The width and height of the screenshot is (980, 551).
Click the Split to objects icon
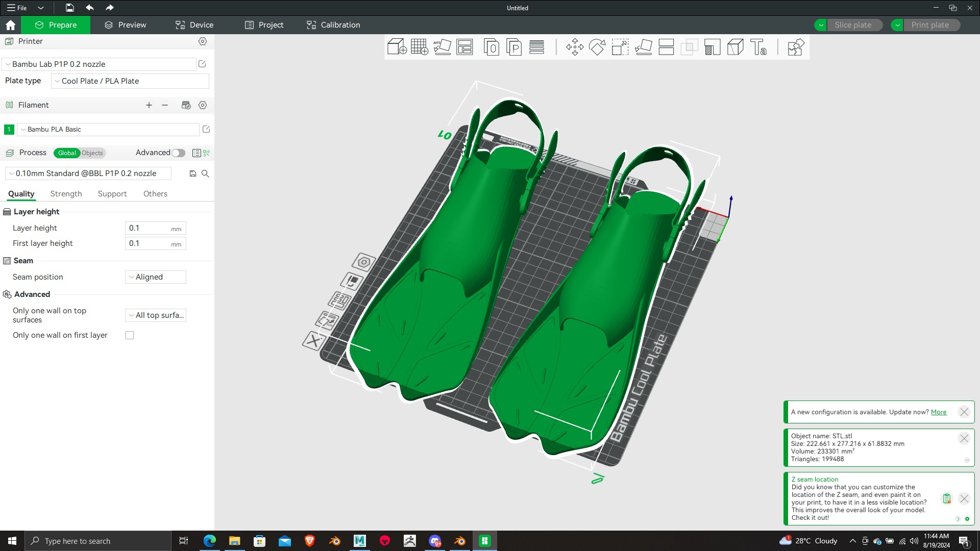pyautogui.click(x=491, y=47)
